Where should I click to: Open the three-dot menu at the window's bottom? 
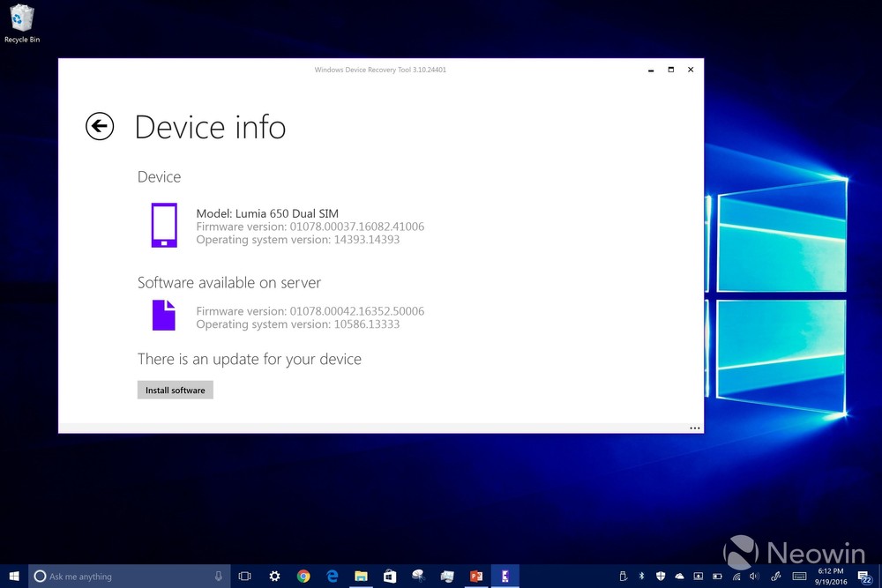(695, 428)
